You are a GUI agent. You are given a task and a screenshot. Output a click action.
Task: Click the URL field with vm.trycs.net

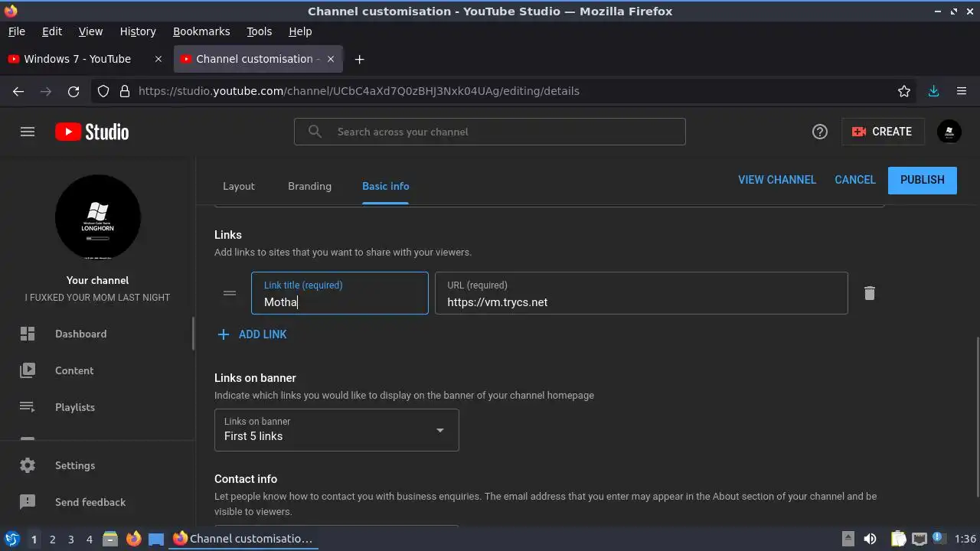[x=642, y=293]
